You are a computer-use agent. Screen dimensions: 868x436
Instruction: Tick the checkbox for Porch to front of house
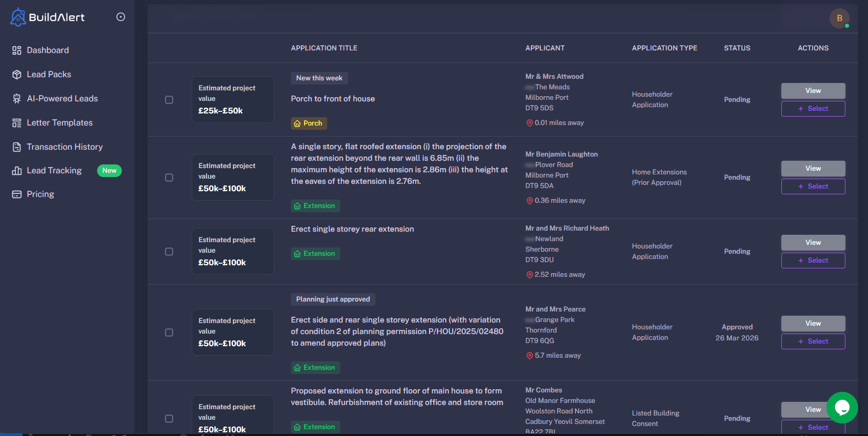[169, 100]
